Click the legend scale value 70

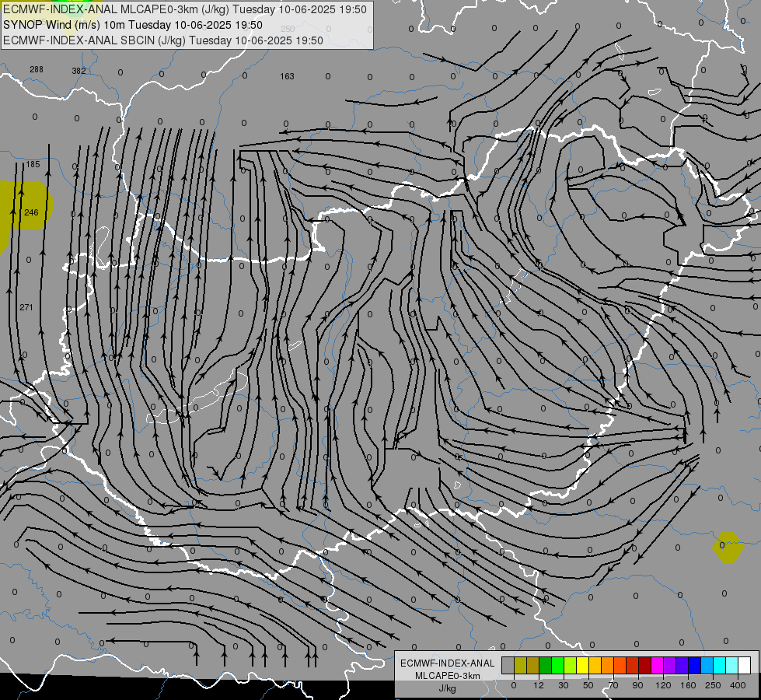(x=613, y=685)
